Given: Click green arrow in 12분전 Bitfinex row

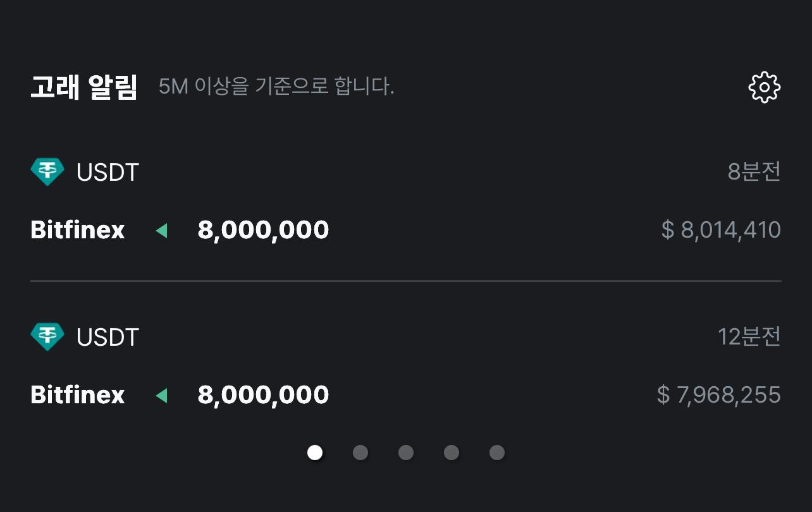Looking at the screenshot, I should click(161, 396).
